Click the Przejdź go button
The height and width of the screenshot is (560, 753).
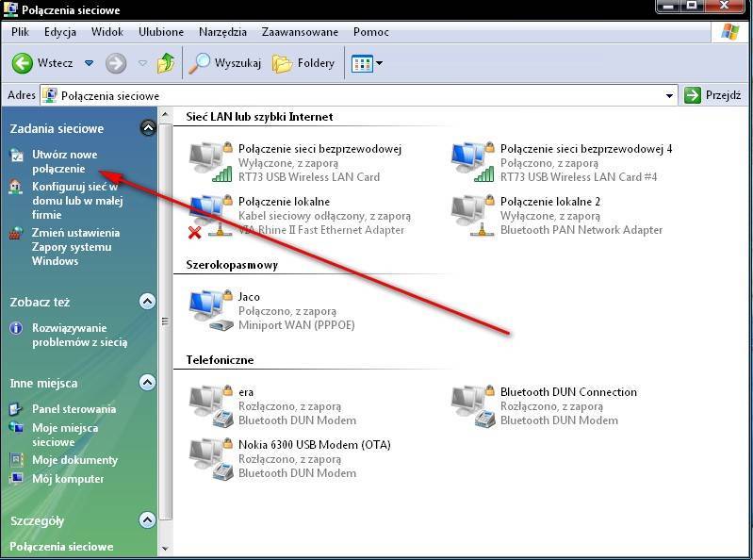pos(712,95)
